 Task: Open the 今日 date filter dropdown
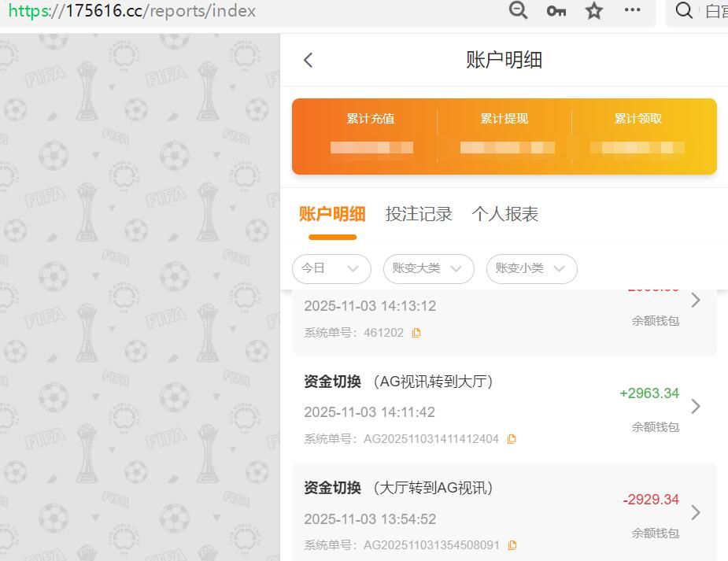331,269
